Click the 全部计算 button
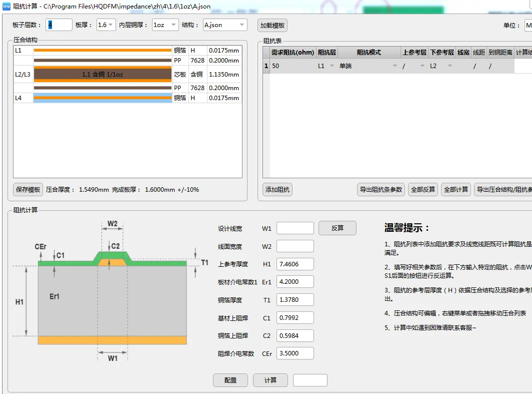The height and width of the screenshot is (394, 532). point(456,190)
